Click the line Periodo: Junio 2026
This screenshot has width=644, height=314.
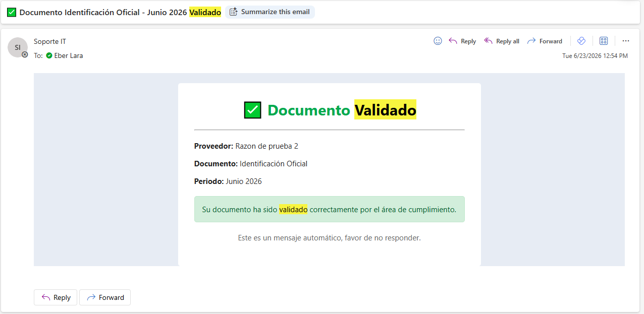click(x=228, y=181)
